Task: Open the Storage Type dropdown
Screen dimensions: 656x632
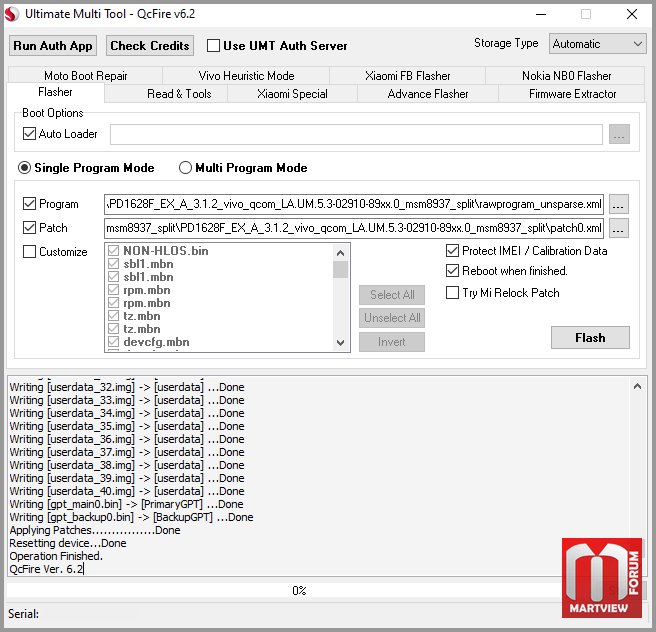Action: [597, 44]
